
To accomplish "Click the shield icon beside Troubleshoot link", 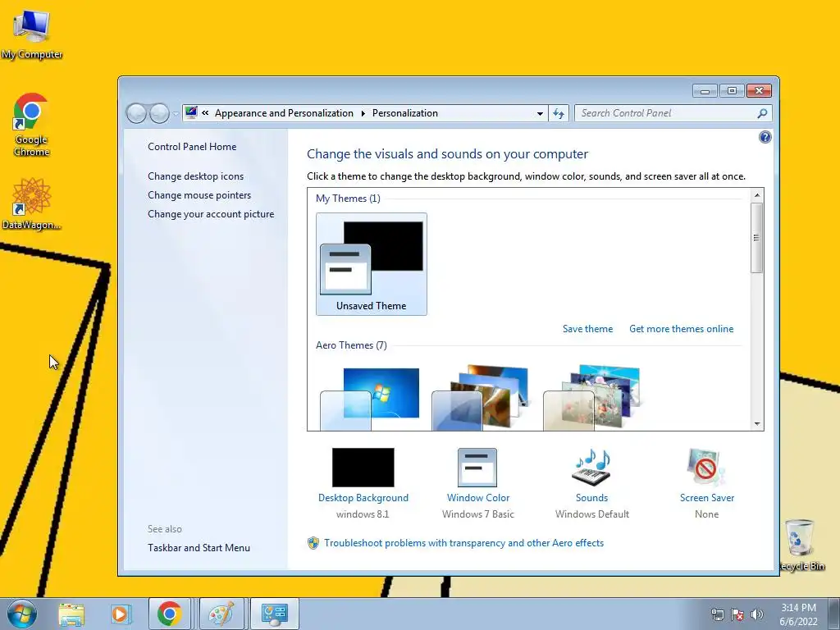I will click(x=313, y=543).
